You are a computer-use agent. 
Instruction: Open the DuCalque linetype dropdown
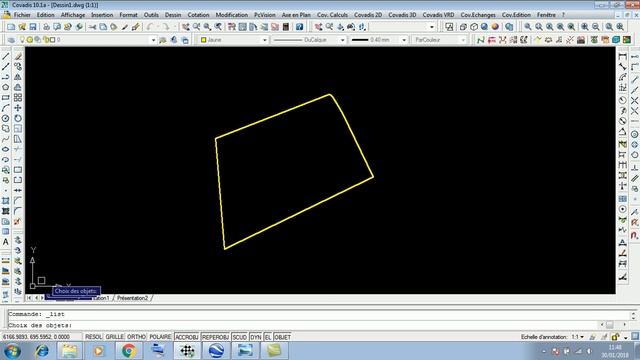click(x=342, y=40)
